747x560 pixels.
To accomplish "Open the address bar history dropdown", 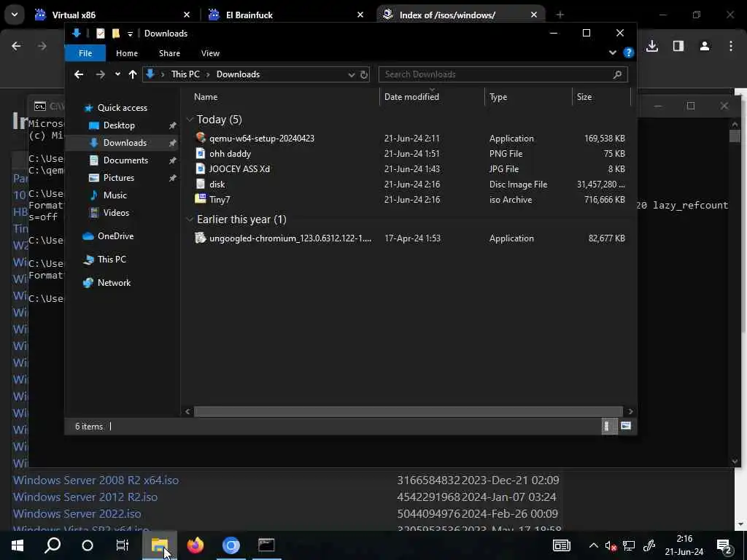I will 352,75.
